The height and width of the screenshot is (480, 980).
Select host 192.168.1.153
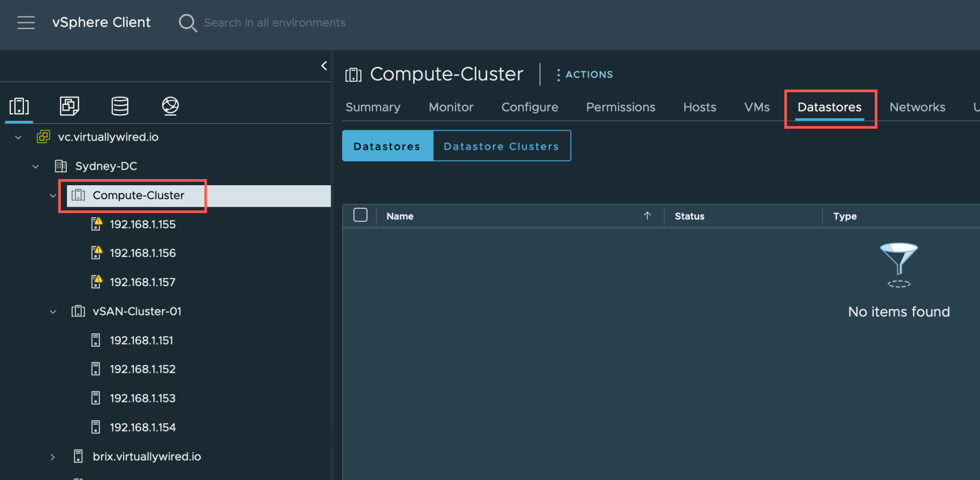tap(143, 398)
